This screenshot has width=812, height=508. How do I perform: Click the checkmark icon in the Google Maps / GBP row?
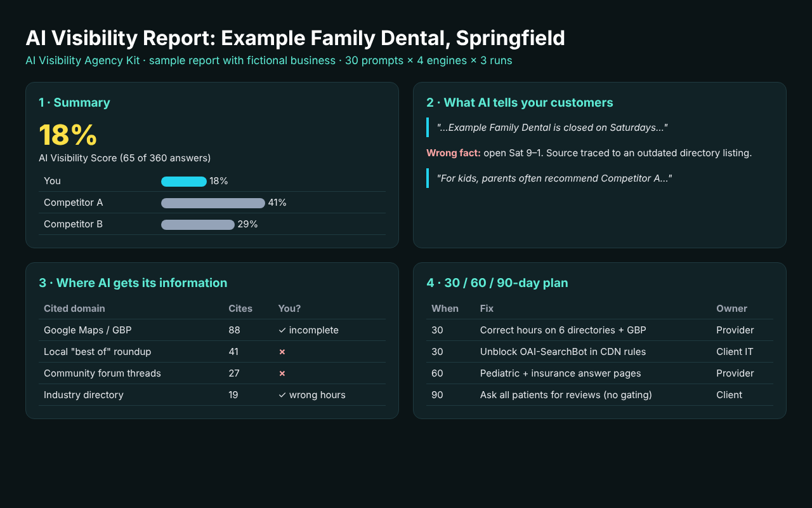click(282, 330)
